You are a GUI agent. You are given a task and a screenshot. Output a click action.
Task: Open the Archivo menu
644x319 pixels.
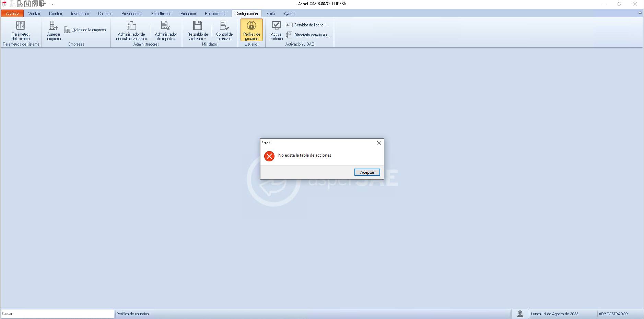coord(12,13)
